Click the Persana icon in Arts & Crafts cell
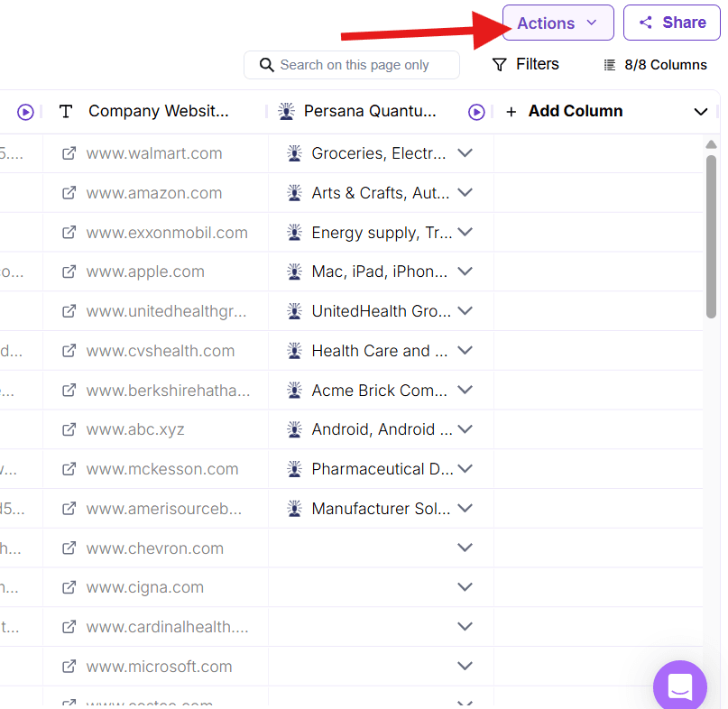This screenshot has height=709, width=728. click(294, 192)
